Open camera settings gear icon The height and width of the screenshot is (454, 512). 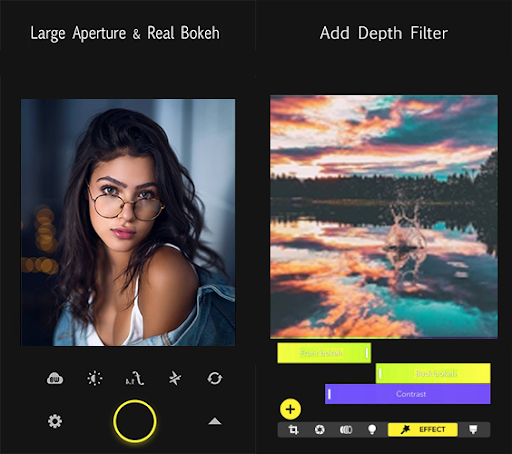pos(55,421)
